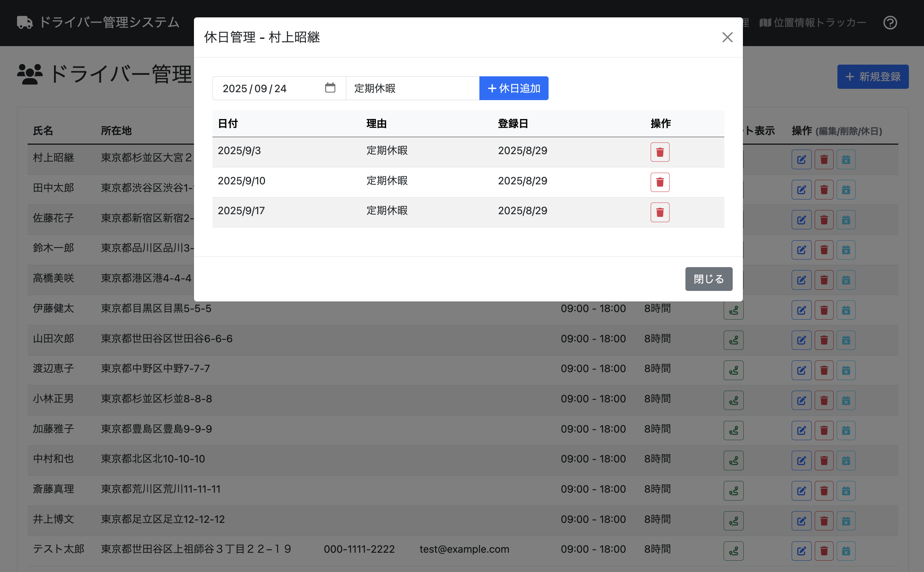
Task: Focus the 定期休暇 reason input
Action: click(x=412, y=88)
